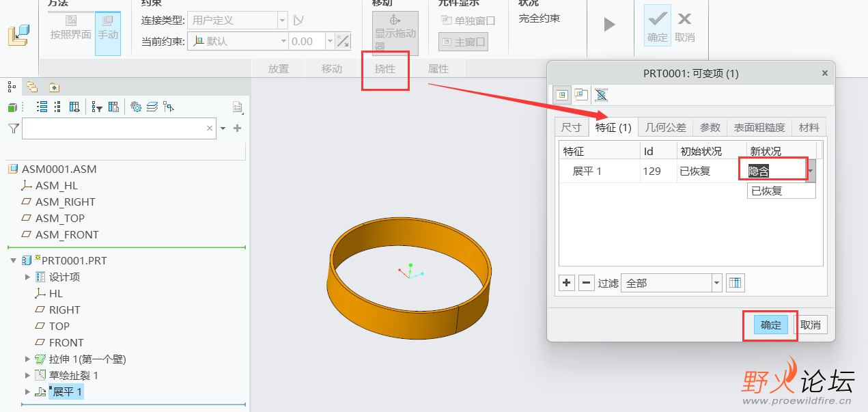Expand the 设计项 tree node

27,277
